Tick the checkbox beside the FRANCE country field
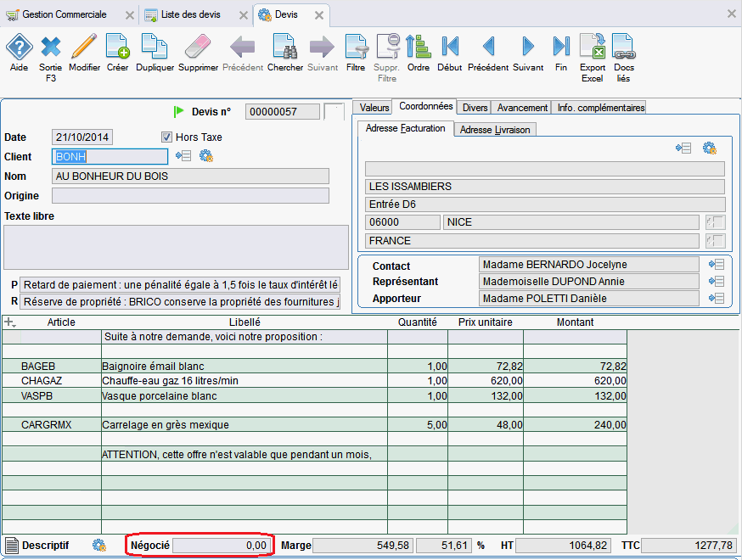Screen dimensions: 742x560 715,241
